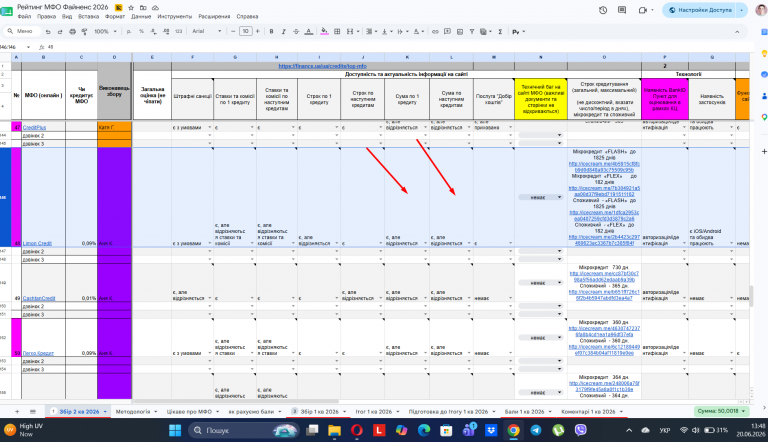Open the all sheets list button
768x442 pixels.
[33, 412]
